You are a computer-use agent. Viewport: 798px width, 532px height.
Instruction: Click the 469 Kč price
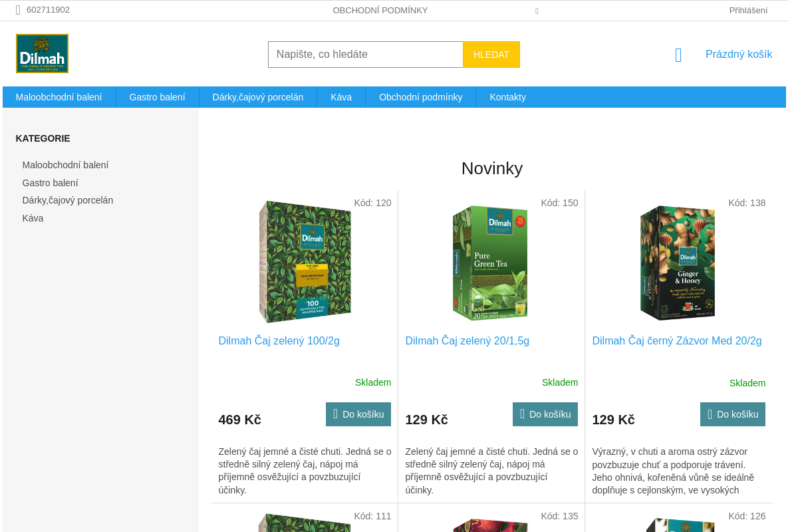click(x=240, y=420)
